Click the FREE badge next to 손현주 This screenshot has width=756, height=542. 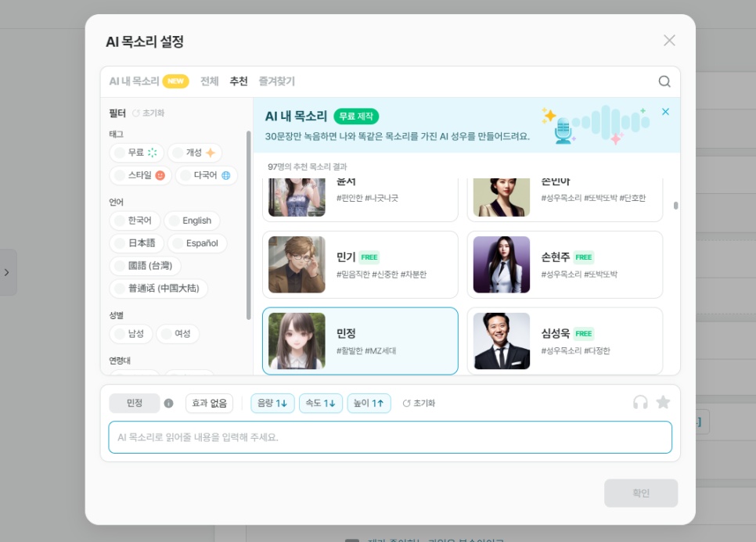(583, 257)
